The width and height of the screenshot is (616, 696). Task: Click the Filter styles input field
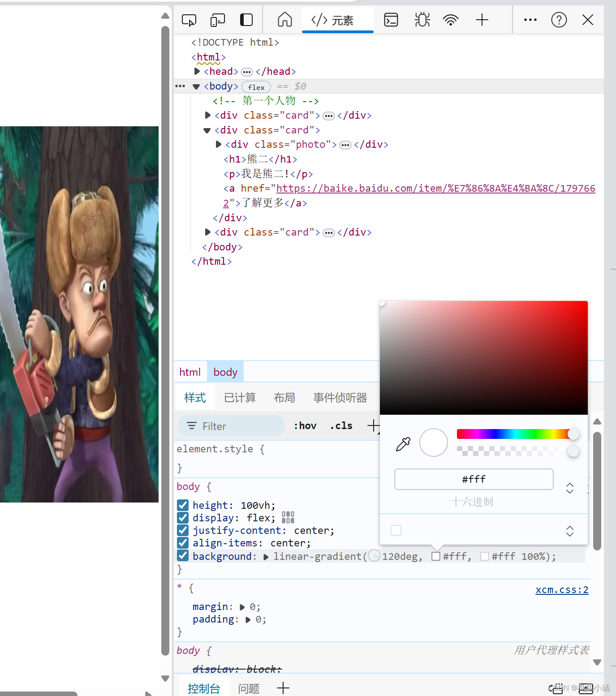click(231, 426)
